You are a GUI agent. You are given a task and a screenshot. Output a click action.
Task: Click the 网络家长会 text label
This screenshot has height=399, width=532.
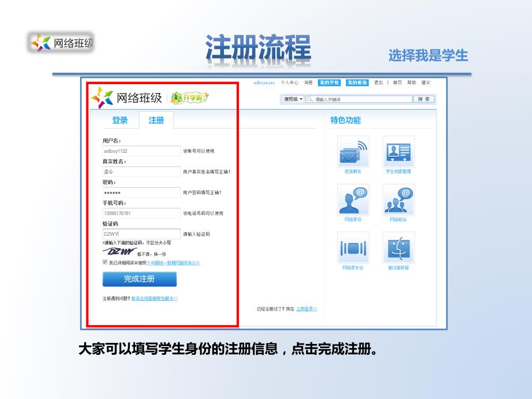pyautogui.click(x=353, y=268)
